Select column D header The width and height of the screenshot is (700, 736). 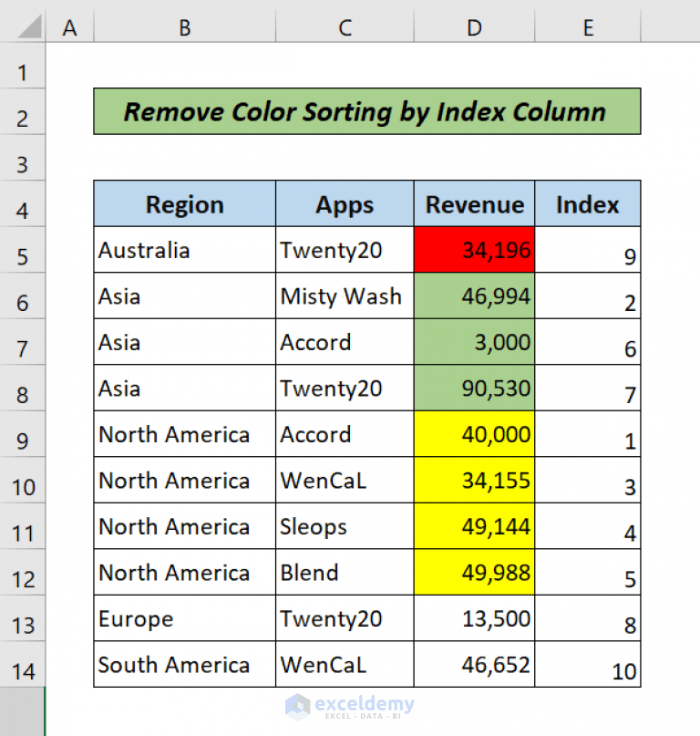pyautogui.click(x=474, y=27)
